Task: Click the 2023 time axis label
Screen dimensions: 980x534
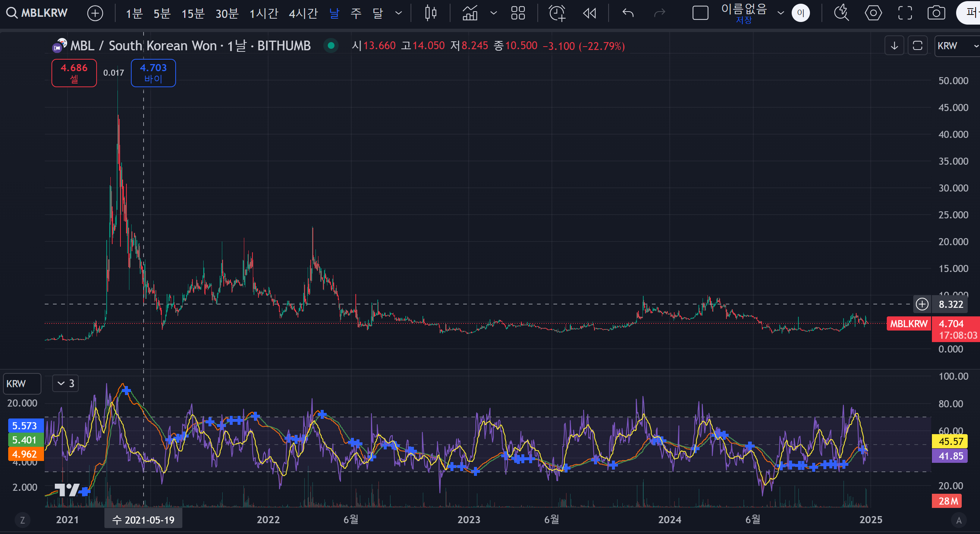Action: tap(469, 519)
